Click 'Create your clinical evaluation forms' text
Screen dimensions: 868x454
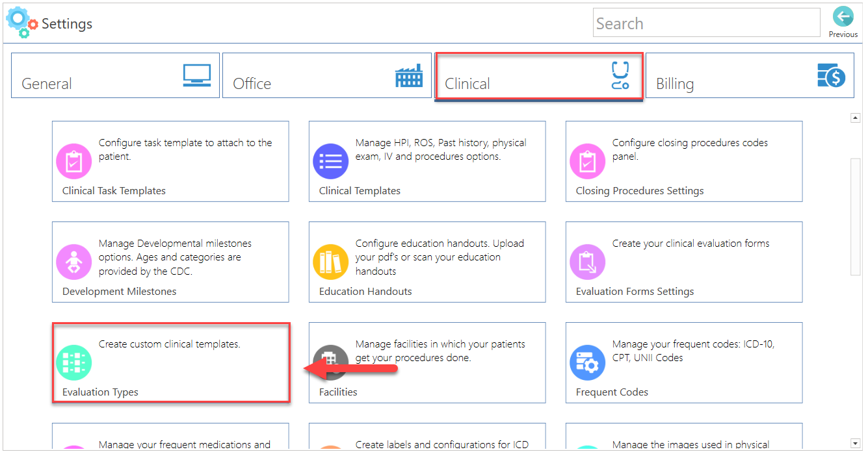click(x=690, y=244)
